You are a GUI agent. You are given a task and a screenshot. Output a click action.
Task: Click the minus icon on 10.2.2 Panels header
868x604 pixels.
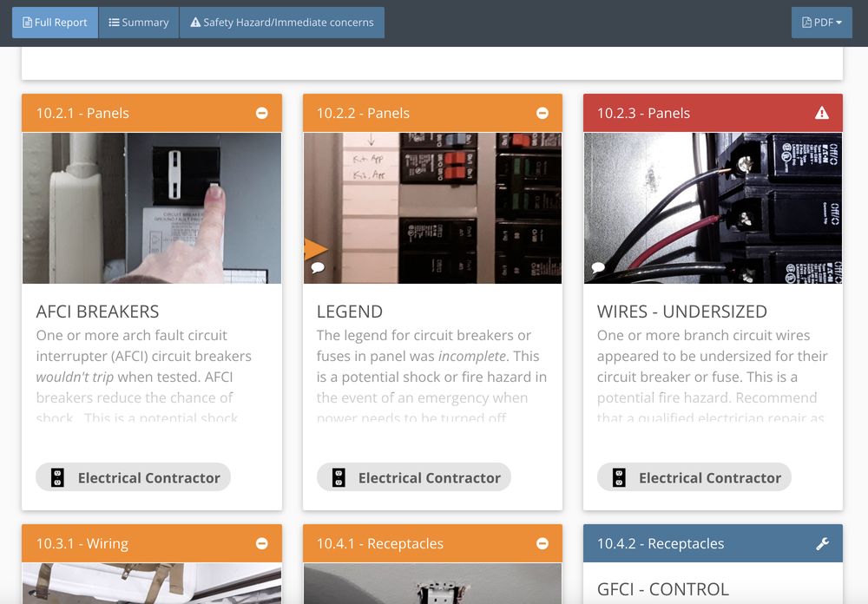tap(542, 113)
